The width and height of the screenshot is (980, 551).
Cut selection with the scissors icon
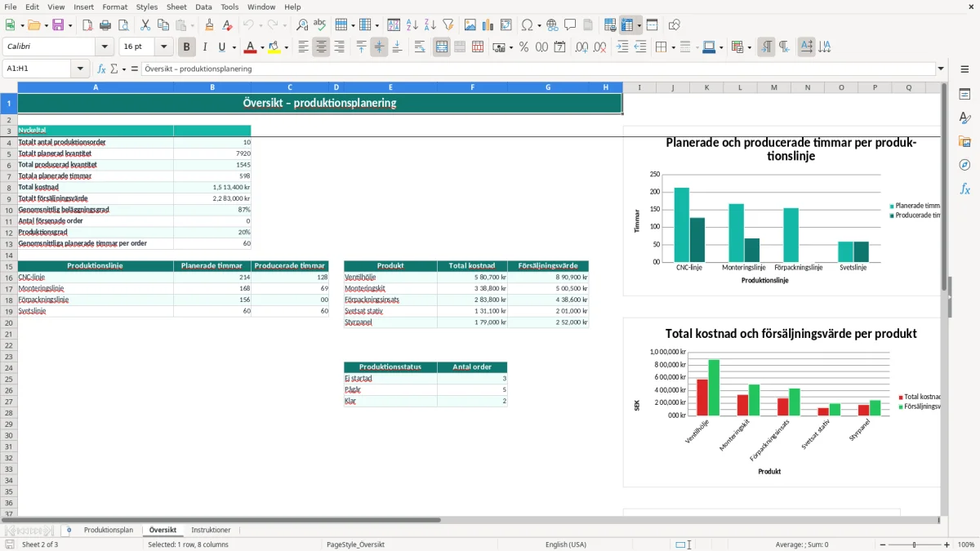[145, 25]
